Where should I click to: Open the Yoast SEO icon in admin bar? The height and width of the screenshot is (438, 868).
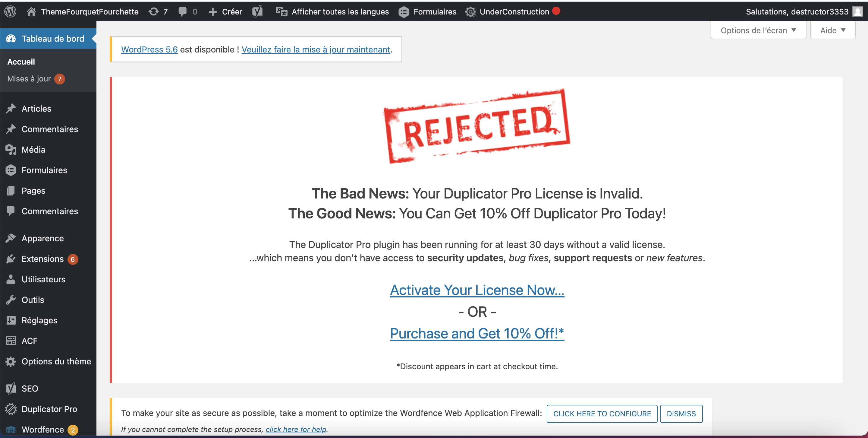257,11
